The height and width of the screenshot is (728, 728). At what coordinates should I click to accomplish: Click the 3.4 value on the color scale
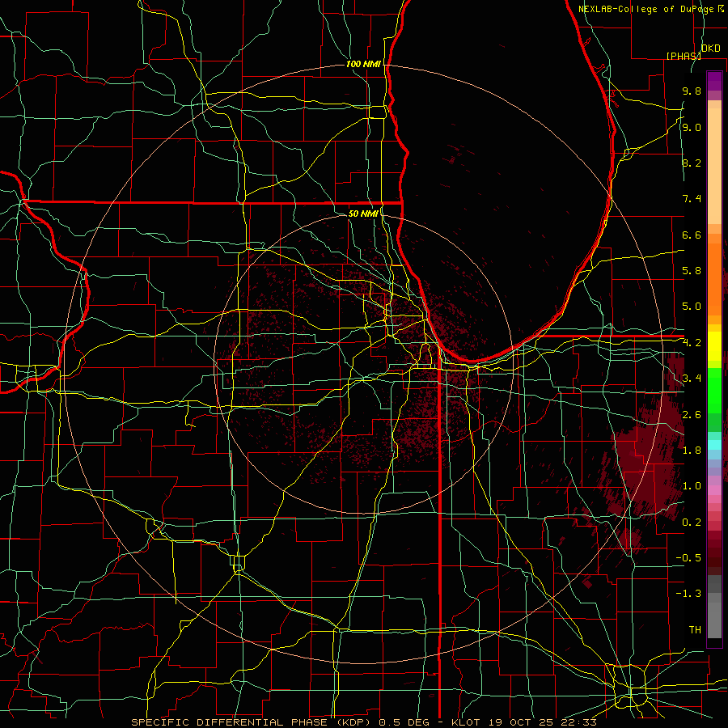692,379
